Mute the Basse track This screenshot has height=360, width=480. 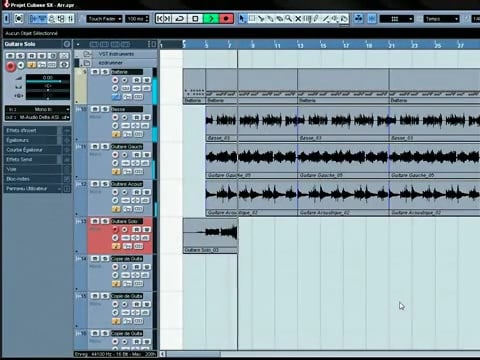click(95, 109)
